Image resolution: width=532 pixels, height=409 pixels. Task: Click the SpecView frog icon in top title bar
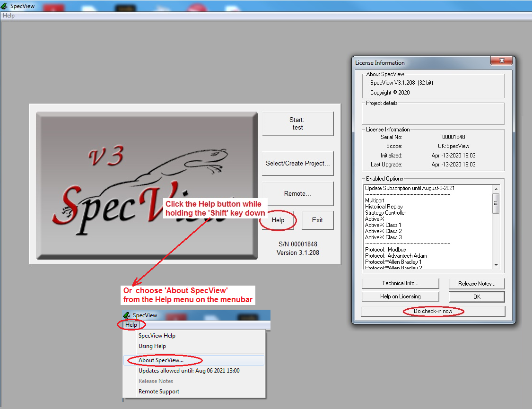[5, 7]
